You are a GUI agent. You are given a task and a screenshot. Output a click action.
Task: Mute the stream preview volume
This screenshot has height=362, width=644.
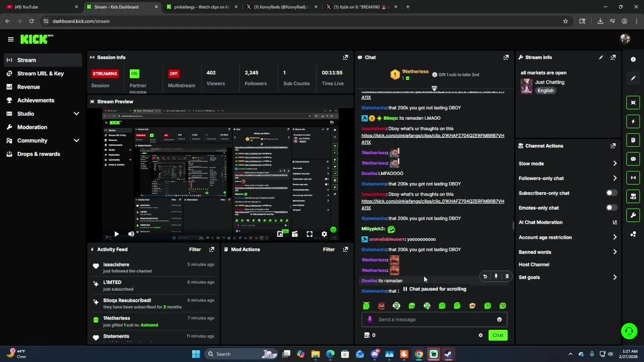click(131, 234)
